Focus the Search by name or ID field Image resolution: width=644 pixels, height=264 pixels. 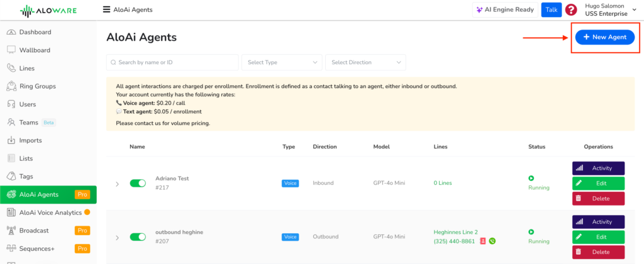coord(172,62)
